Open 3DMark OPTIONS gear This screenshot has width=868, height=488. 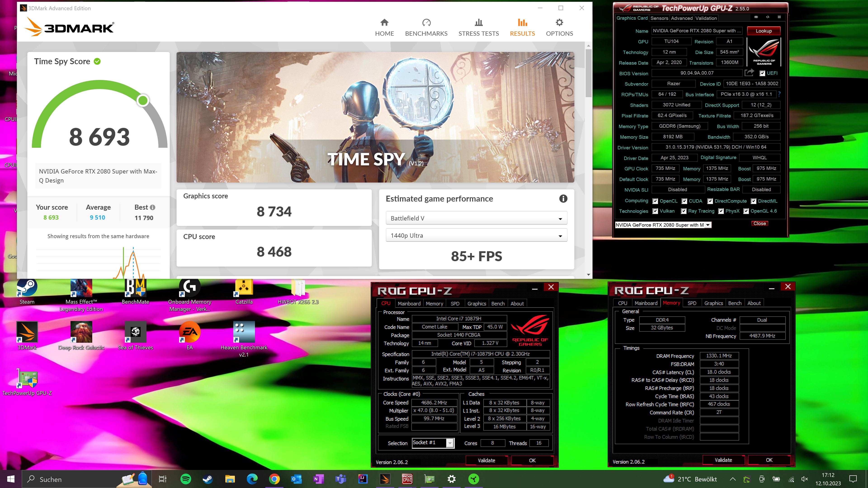(x=559, y=28)
